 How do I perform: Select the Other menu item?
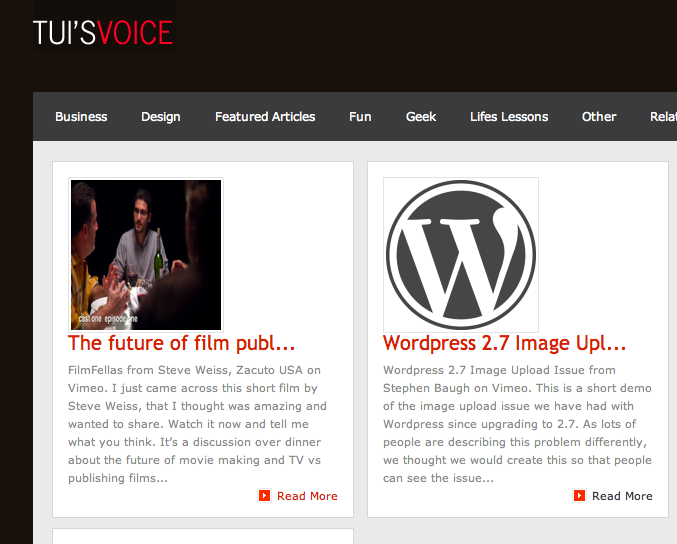pyautogui.click(x=599, y=117)
